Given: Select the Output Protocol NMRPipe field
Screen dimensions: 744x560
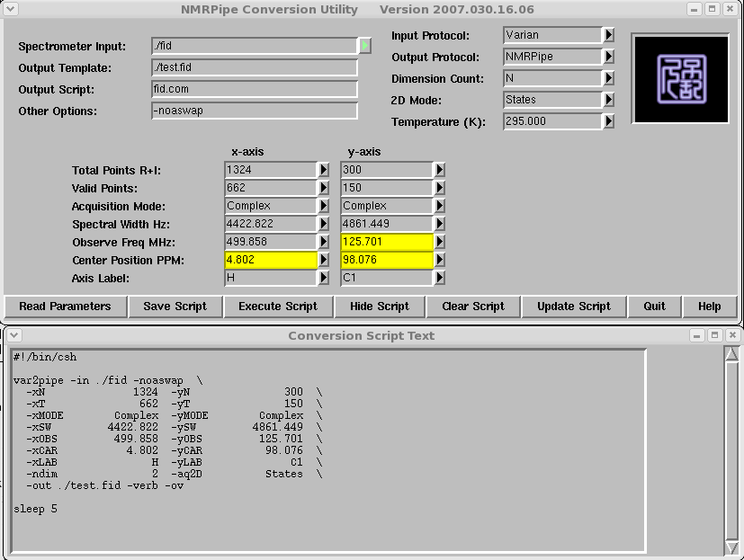Looking at the screenshot, I should [552, 57].
